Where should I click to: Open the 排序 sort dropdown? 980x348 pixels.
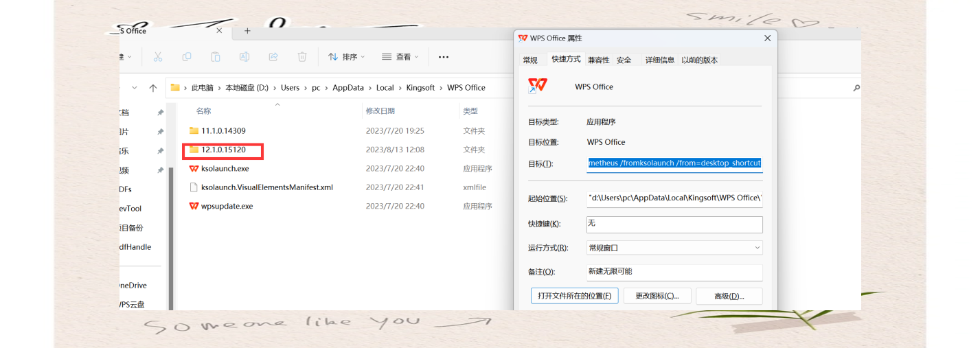[x=347, y=57]
